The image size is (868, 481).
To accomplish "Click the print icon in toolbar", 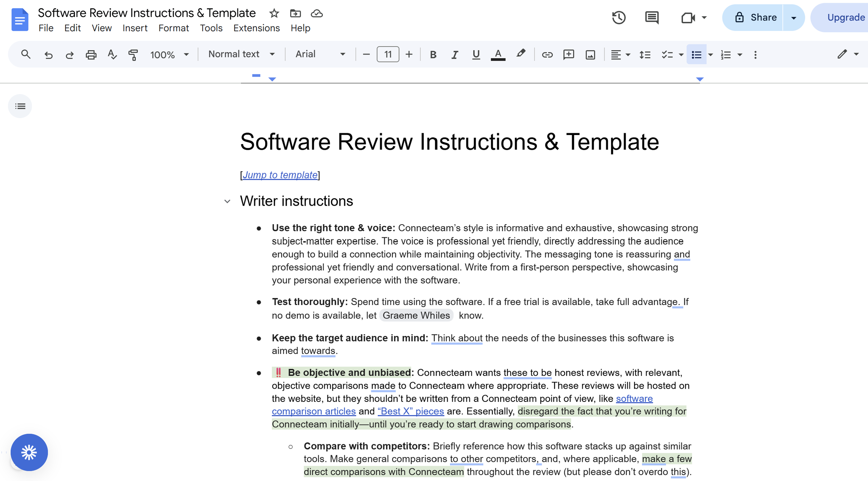I will pos(91,54).
